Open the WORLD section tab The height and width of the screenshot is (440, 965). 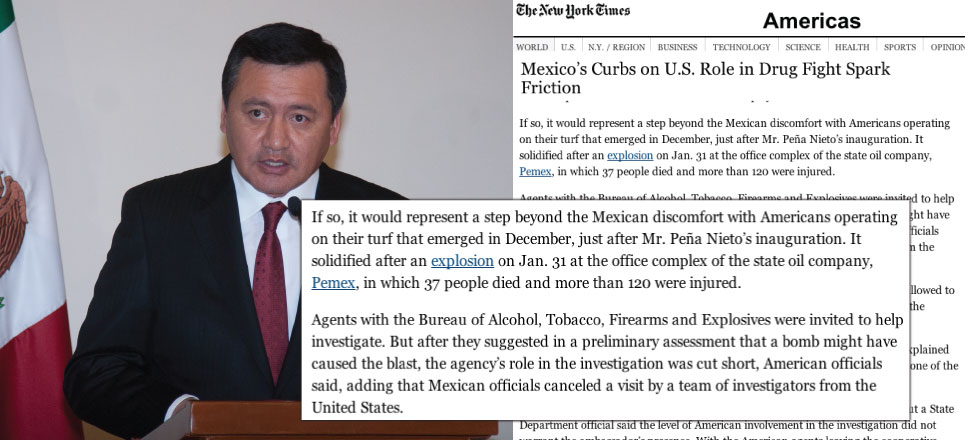pos(532,47)
